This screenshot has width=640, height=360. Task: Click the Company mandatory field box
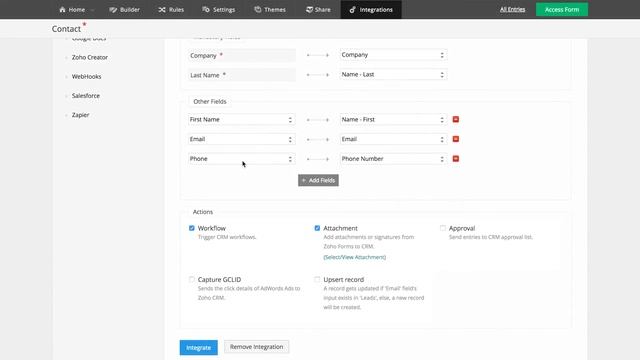[x=242, y=55]
